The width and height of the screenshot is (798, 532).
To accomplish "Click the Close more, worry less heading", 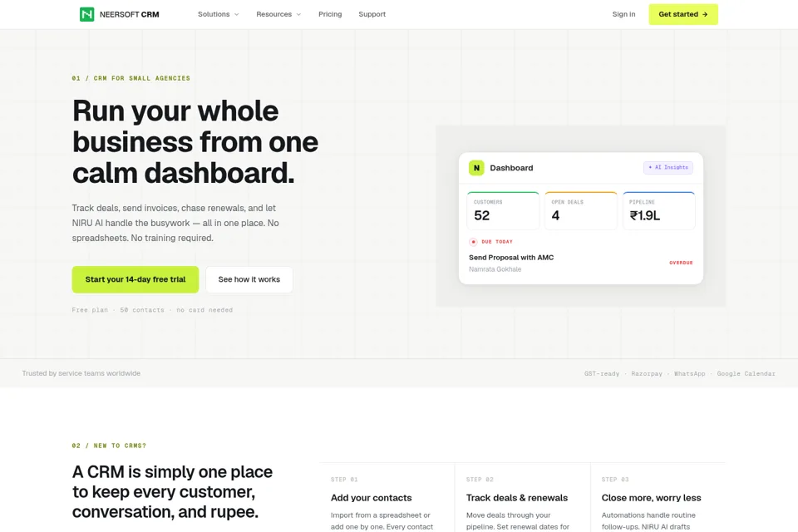I will [x=651, y=498].
